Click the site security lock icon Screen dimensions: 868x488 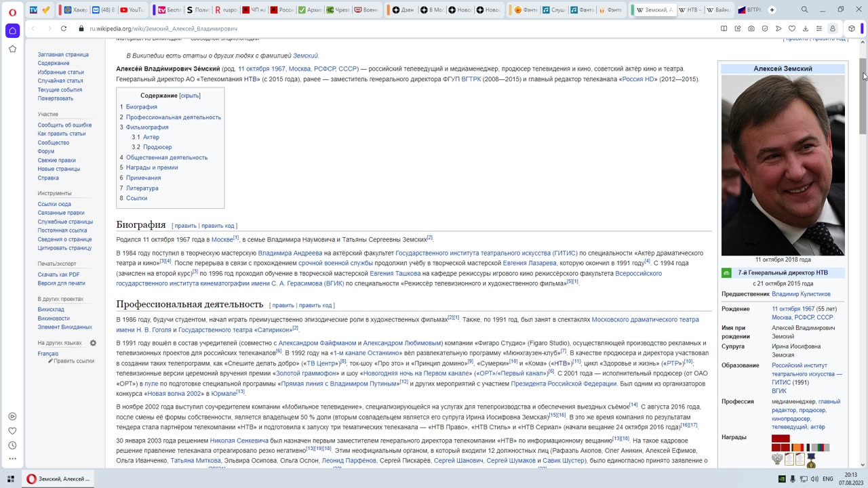(81, 28)
